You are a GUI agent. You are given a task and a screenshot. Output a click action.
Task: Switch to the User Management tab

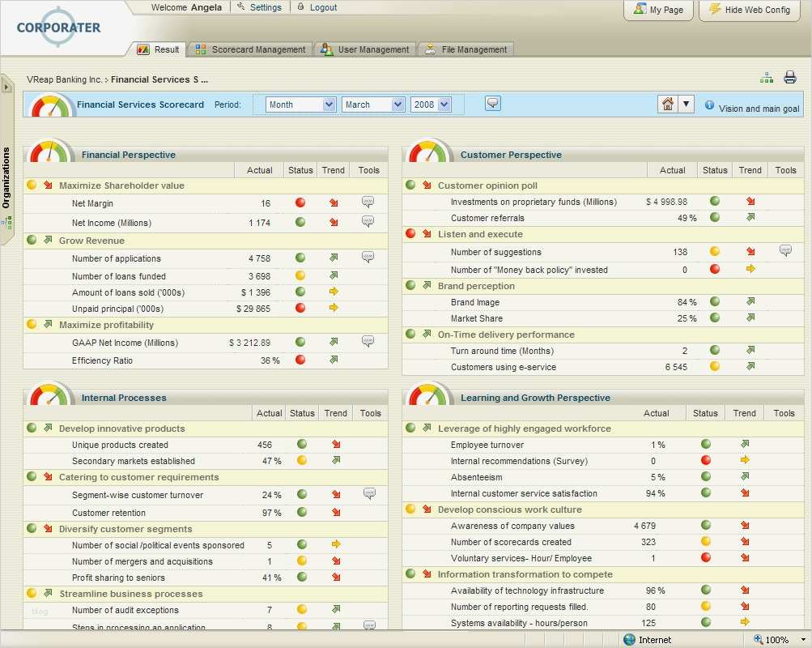point(365,49)
